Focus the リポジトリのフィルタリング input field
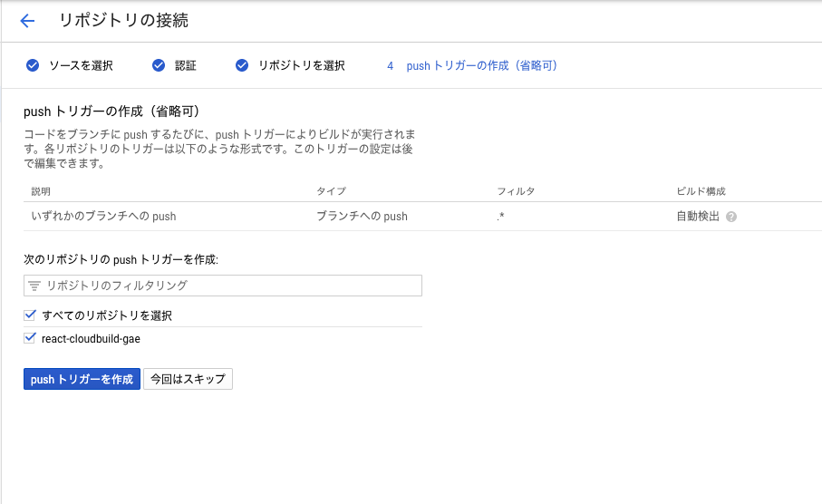 pos(223,286)
